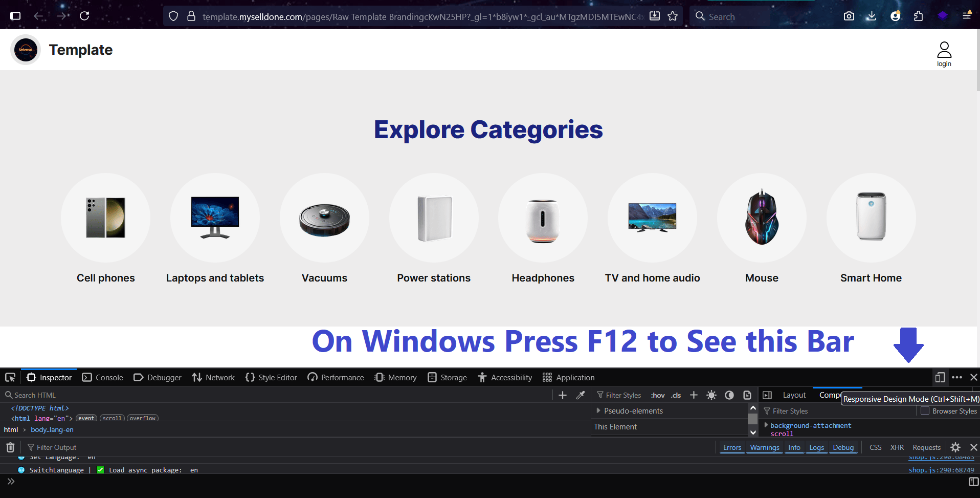Click the event badge on html node
Viewport: 980px width, 498px height.
coord(86,418)
